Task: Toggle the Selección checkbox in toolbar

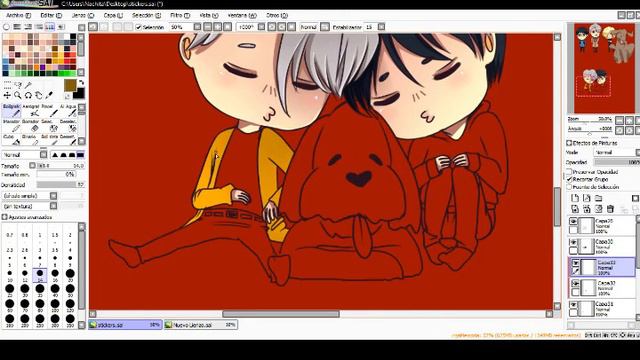Action: [138, 27]
